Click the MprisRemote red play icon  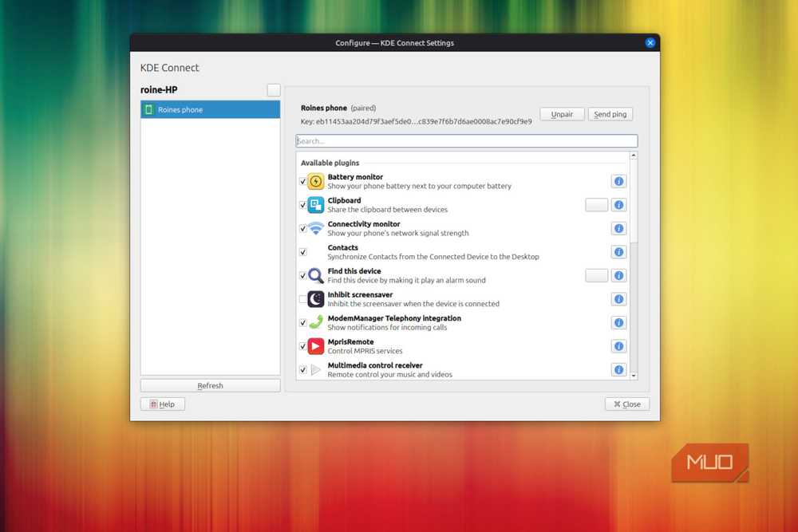click(315, 346)
